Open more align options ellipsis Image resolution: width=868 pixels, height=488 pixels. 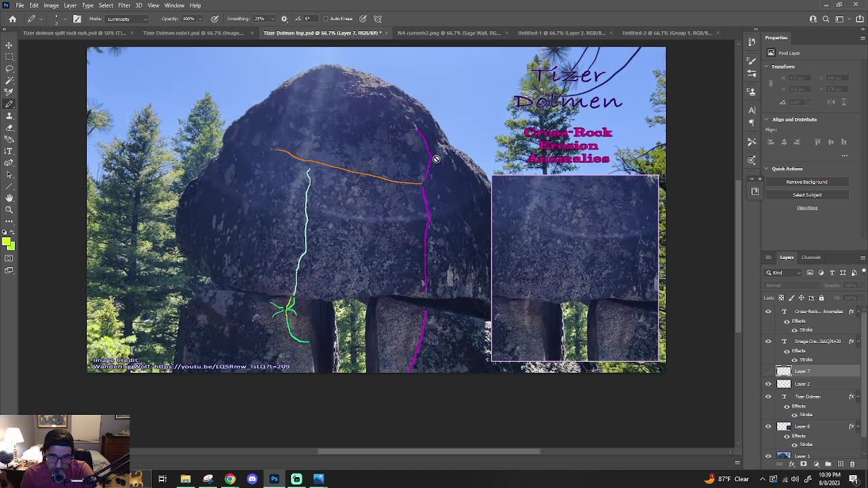[x=844, y=155]
